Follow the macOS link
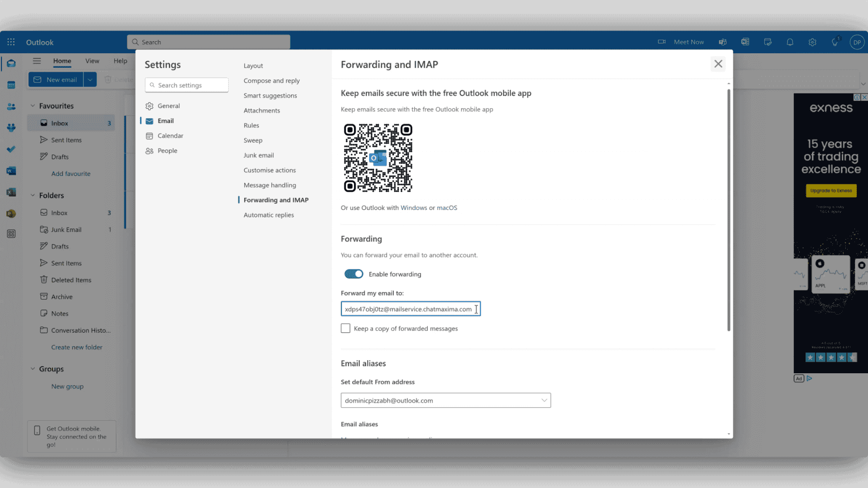This screenshot has width=868, height=488. tap(447, 208)
